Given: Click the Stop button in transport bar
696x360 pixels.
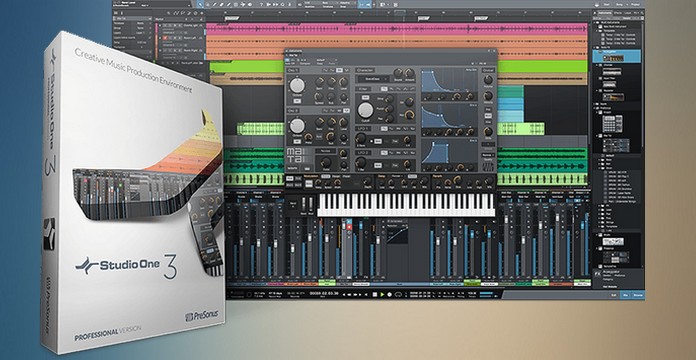Looking at the screenshot, I should [375, 294].
